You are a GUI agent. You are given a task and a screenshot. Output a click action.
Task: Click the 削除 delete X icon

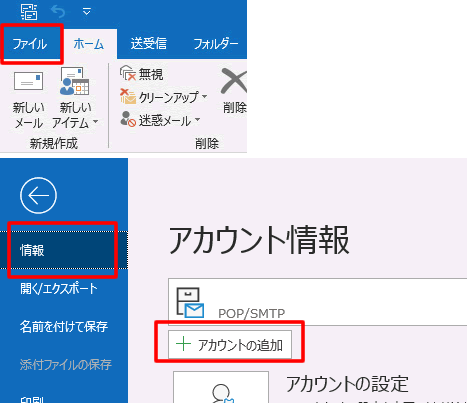click(234, 81)
